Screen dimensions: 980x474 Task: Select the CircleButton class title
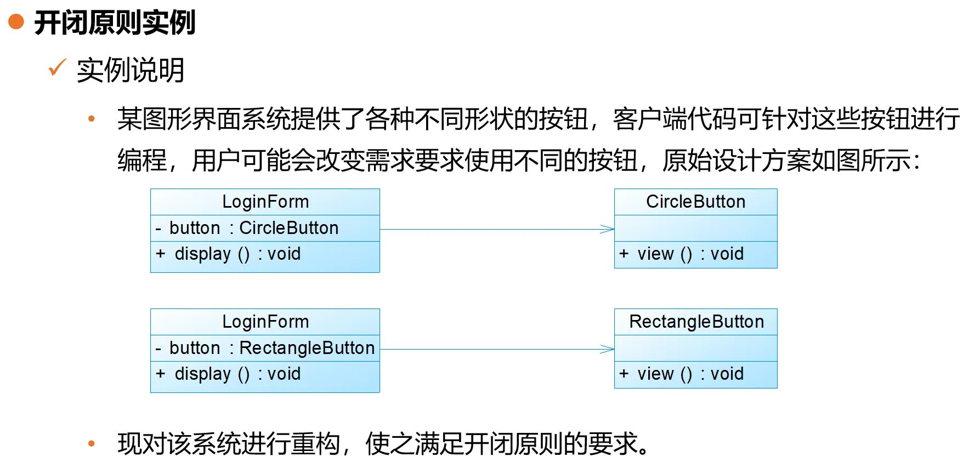click(695, 202)
